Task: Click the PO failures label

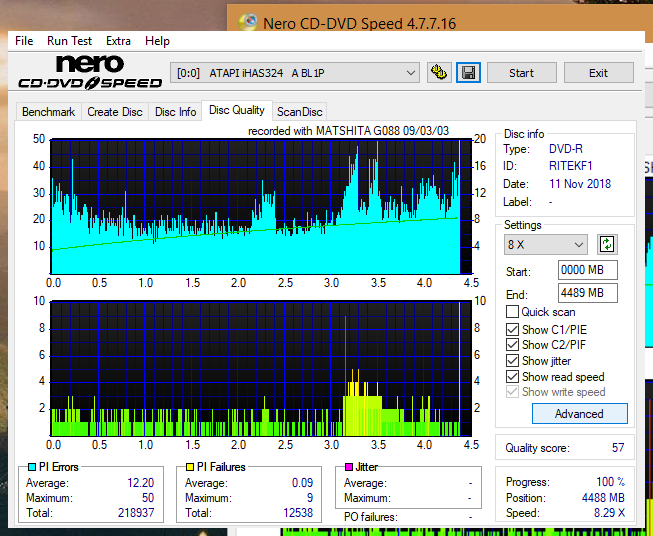Action: 371,517
